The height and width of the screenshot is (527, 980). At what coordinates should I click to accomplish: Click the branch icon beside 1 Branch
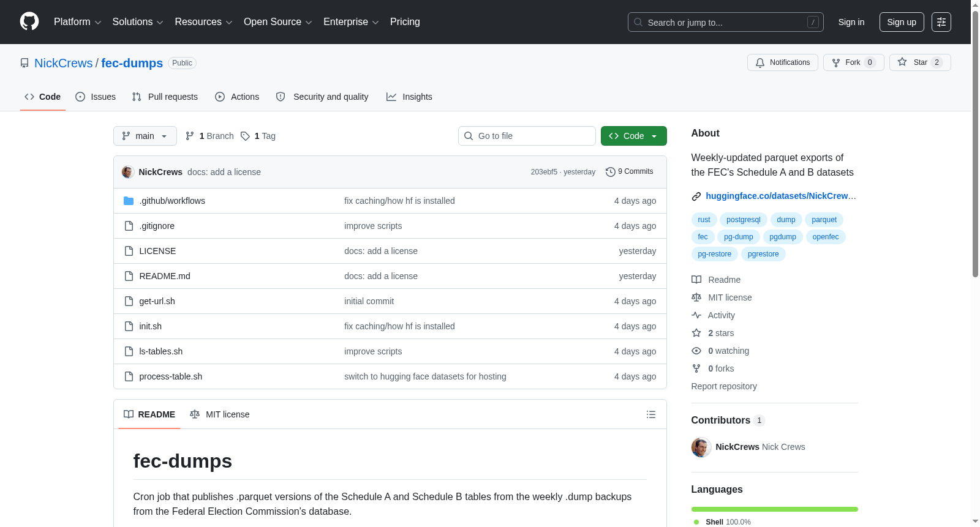(x=190, y=136)
